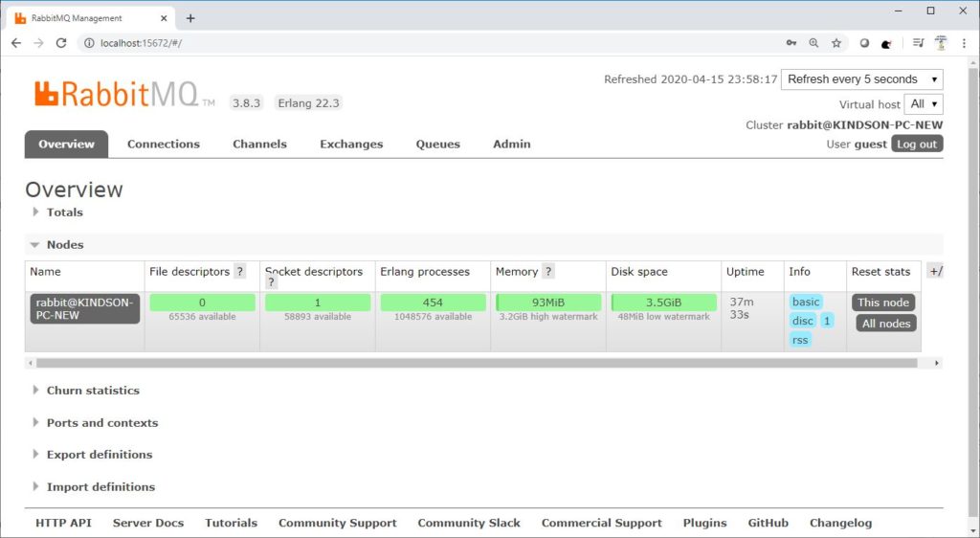Reload the page with the refresh icon
The image size is (980, 538).
pos(60,43)
